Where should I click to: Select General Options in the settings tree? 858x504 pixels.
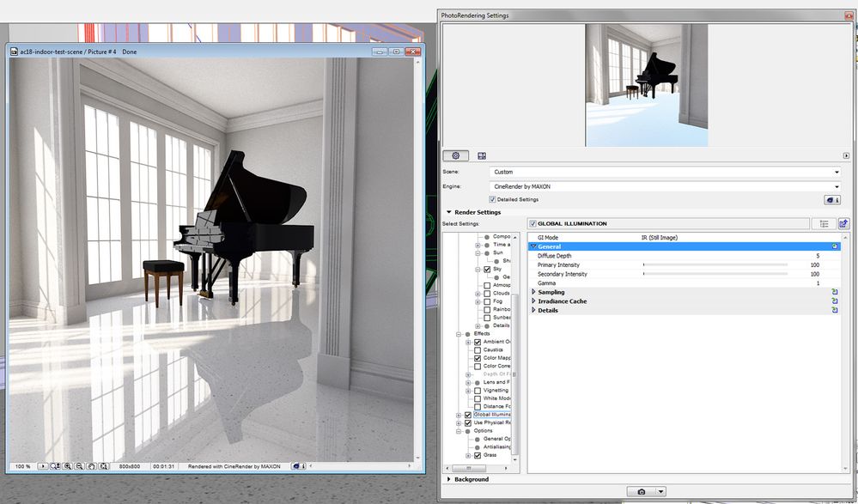(x=497, y=439)
